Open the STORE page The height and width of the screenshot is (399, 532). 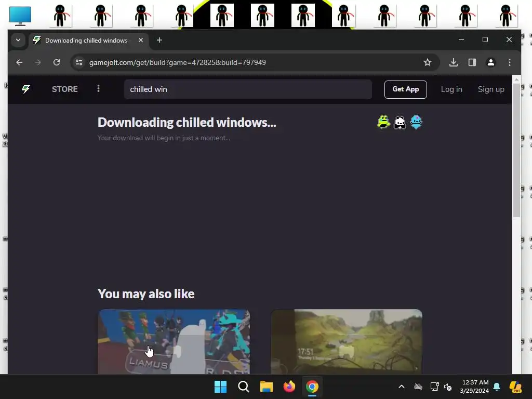pyautogui.click(x=65, y=89)
